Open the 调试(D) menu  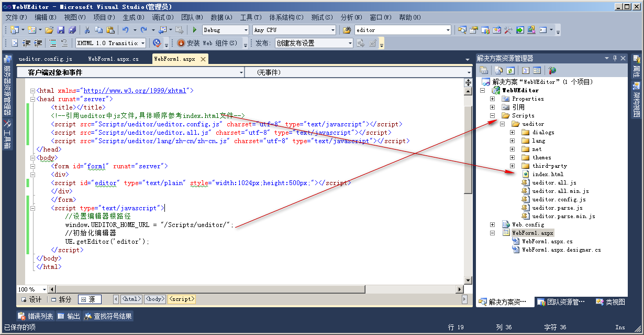coord(163,17)
